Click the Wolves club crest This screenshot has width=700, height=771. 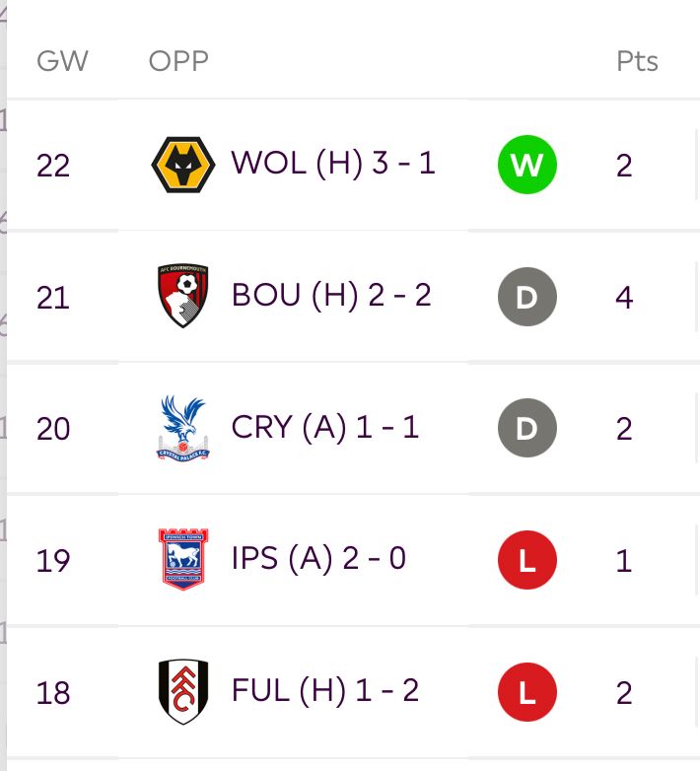pyautogui.click(x=182, y=165)
